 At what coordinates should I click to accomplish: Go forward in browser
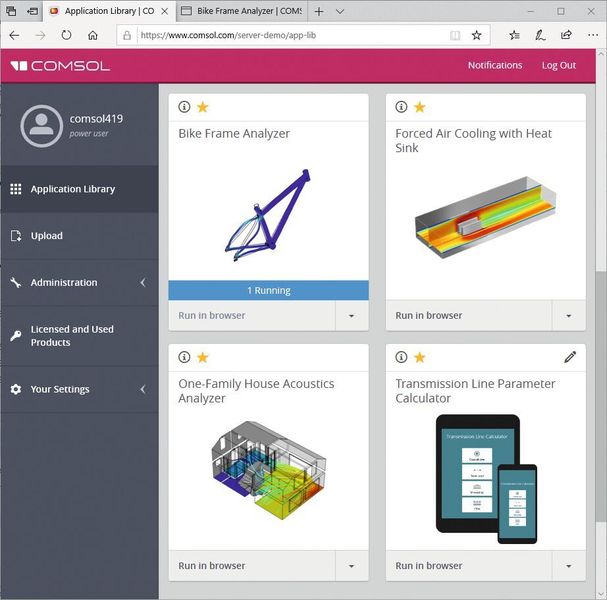[40, 36]
